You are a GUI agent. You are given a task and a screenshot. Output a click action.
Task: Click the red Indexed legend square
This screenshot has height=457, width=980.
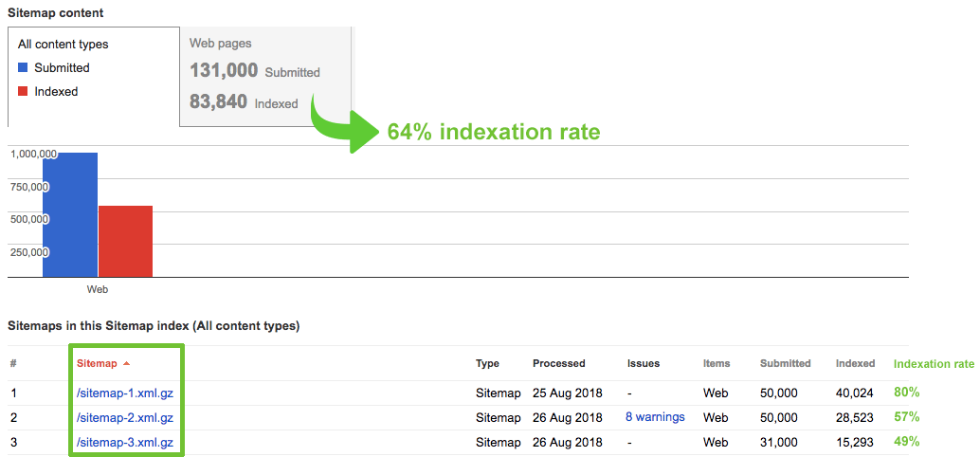click(24, 92)
